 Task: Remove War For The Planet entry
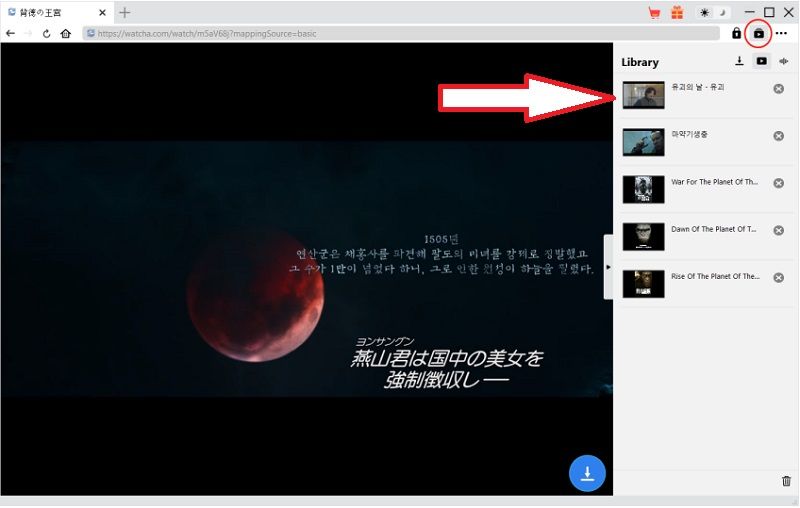[779, 183]
